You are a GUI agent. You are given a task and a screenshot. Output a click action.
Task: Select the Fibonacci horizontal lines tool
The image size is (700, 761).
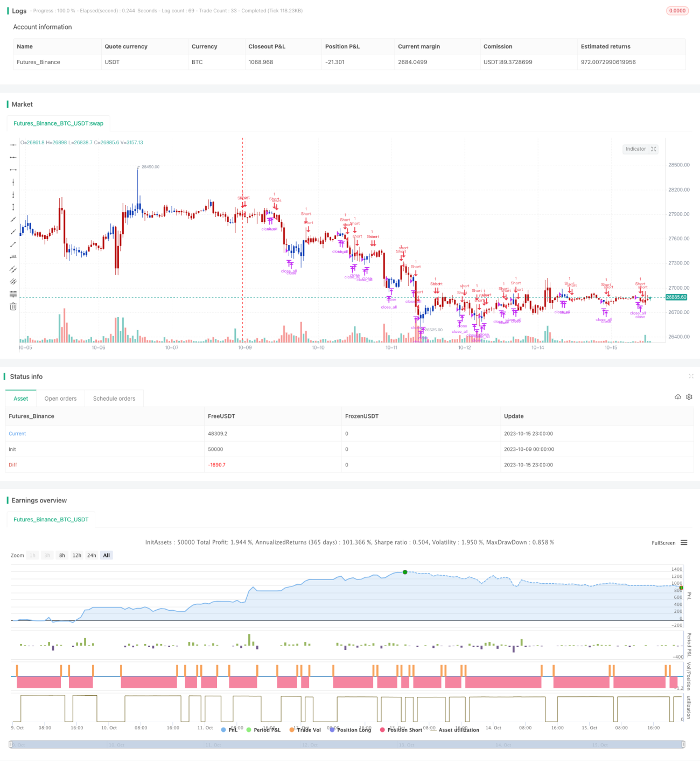coord(13,294)
